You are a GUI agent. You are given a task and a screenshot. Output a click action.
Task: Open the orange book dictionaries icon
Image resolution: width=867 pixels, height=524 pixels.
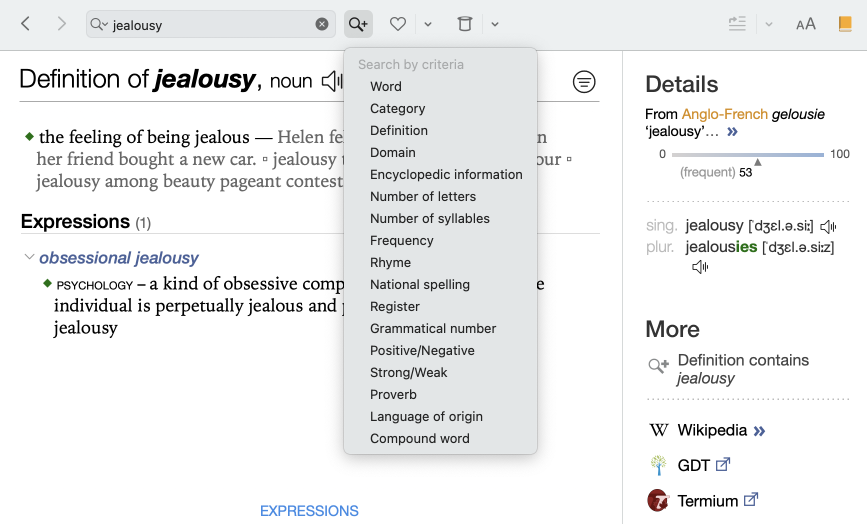846,24
